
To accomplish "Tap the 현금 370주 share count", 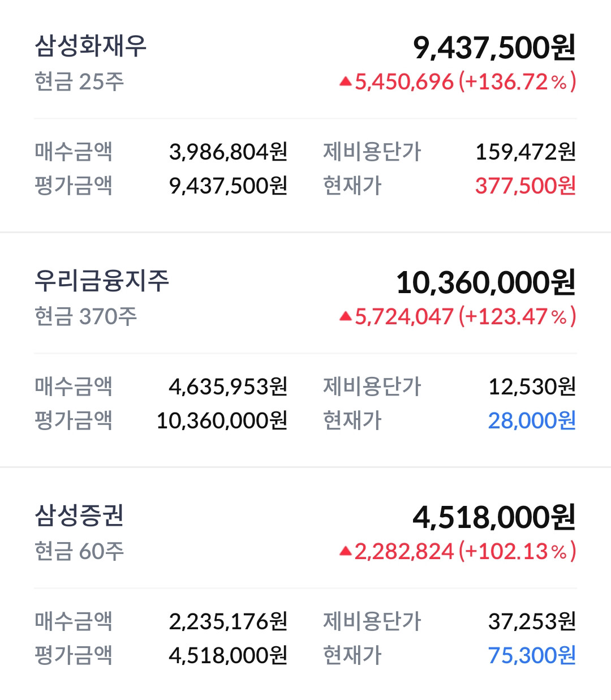I will 85,316.
